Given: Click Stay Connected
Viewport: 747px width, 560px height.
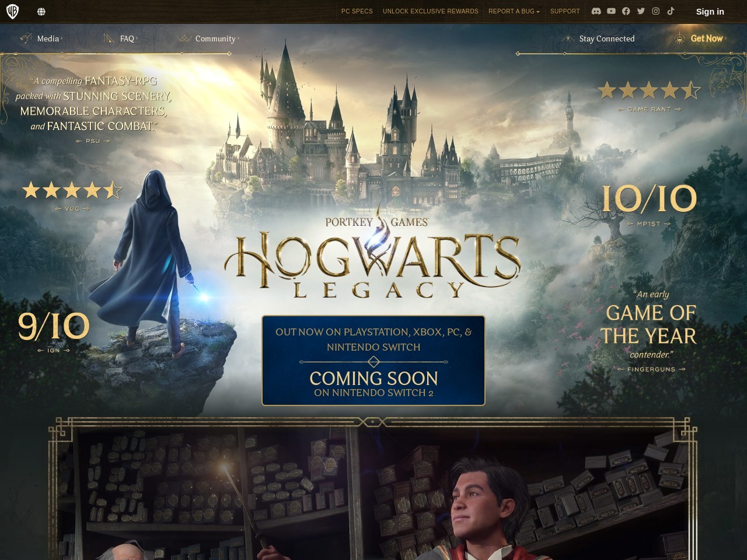Looking at the screenshot, I should [606, 38].
